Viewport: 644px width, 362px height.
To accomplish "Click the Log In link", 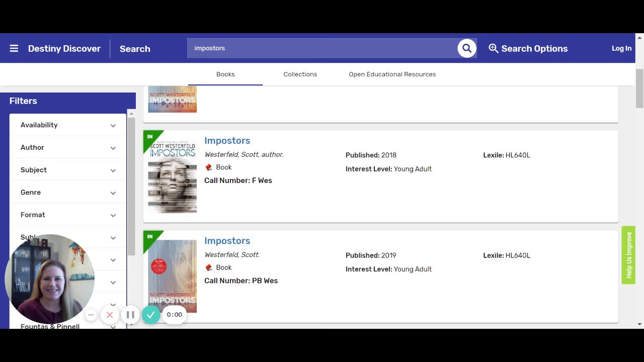I will pos(621,49).
